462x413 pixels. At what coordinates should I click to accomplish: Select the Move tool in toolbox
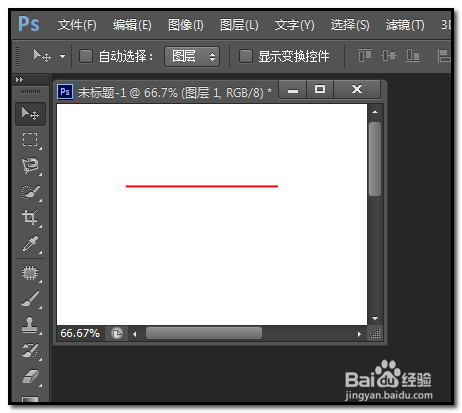pos(30,114)
